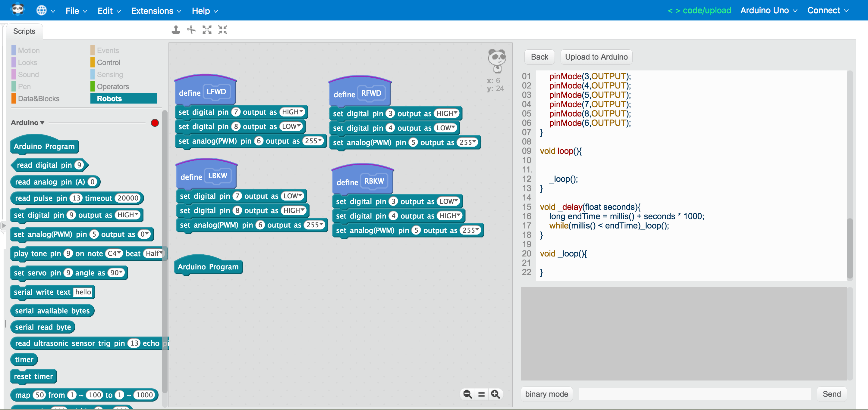The image size is (868, 410).
Task: Toggle binary mode for the serial monitor
Action: (x=546, y=394)
